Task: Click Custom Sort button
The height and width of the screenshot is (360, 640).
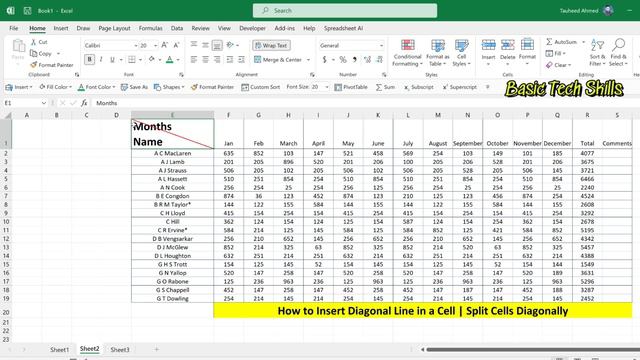Action: tap(260, 87)
